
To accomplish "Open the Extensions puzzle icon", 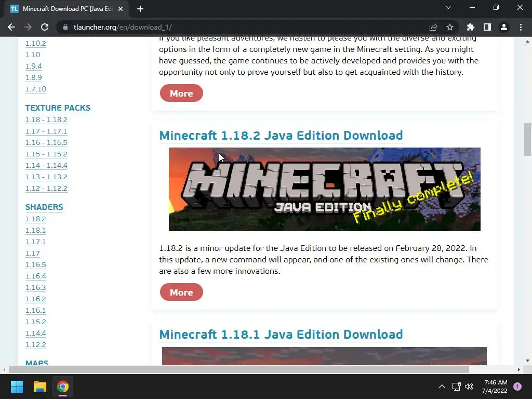I will pos(471,27).
